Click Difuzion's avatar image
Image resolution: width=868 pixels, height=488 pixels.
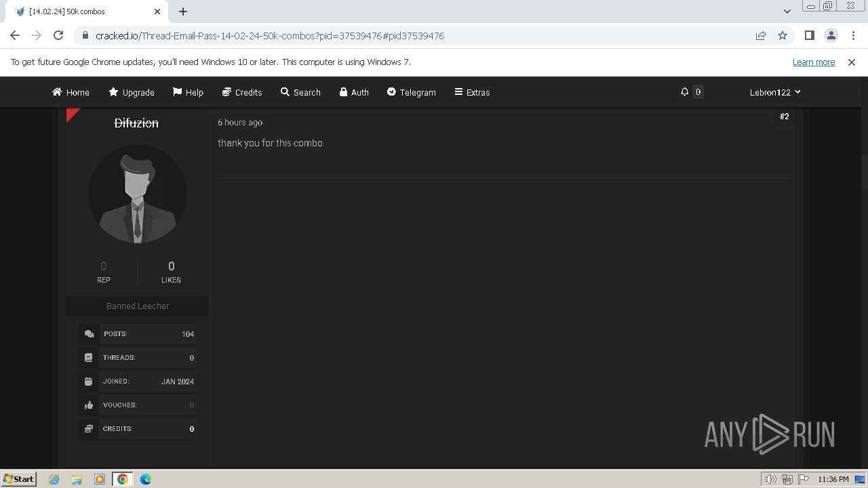138,194
